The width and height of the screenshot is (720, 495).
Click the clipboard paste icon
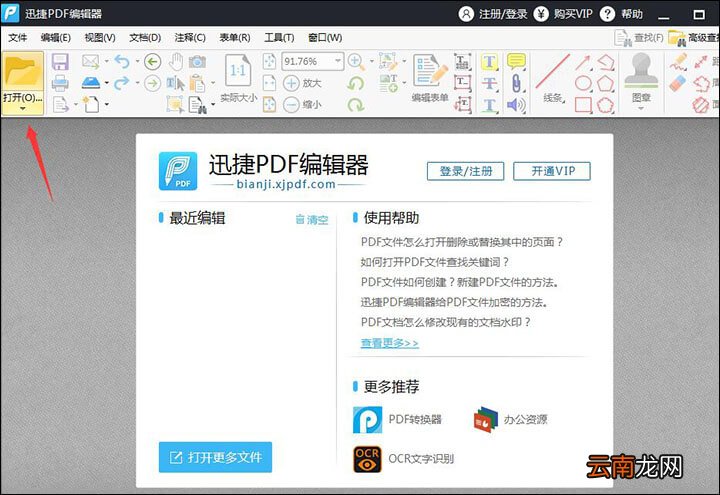[197, 83]
